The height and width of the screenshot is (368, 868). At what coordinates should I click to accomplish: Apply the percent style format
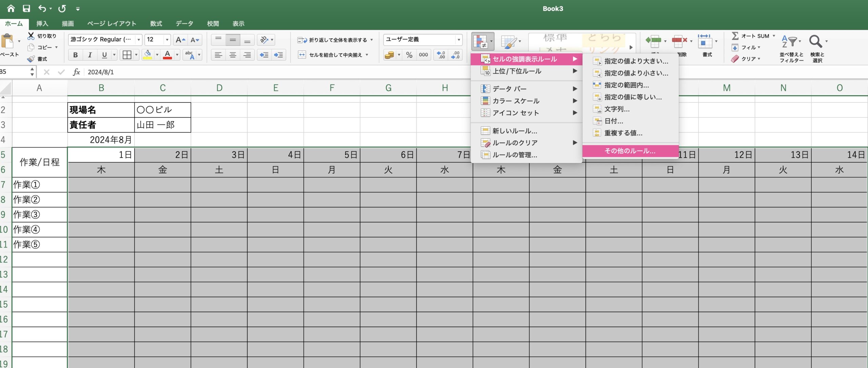[409, 55]
